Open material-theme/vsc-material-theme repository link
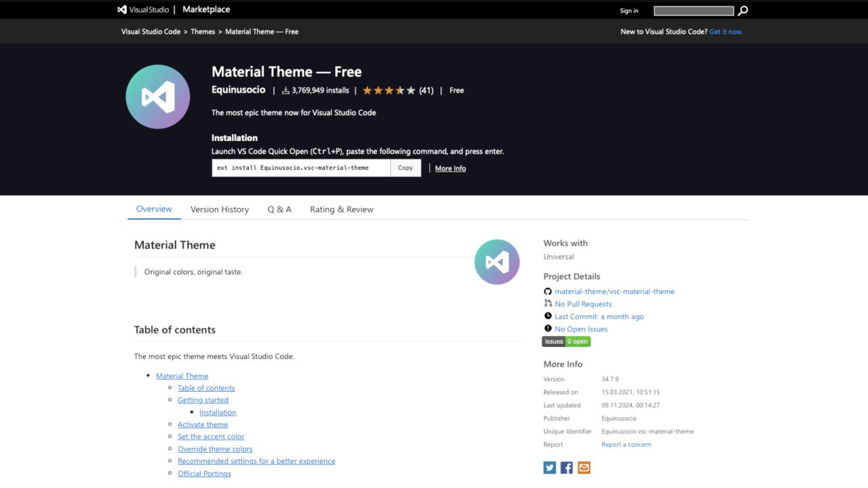 click(x=614, y=291)
